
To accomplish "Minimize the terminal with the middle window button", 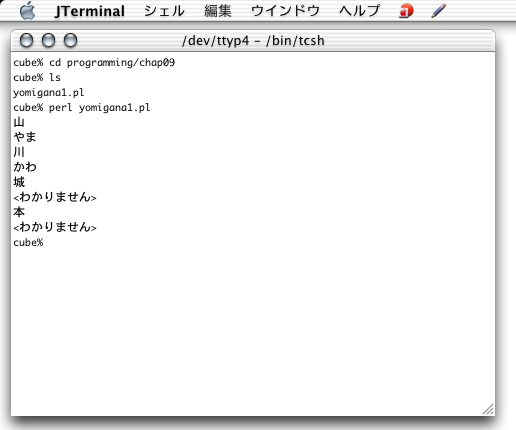I will click(x=48, y=40).
